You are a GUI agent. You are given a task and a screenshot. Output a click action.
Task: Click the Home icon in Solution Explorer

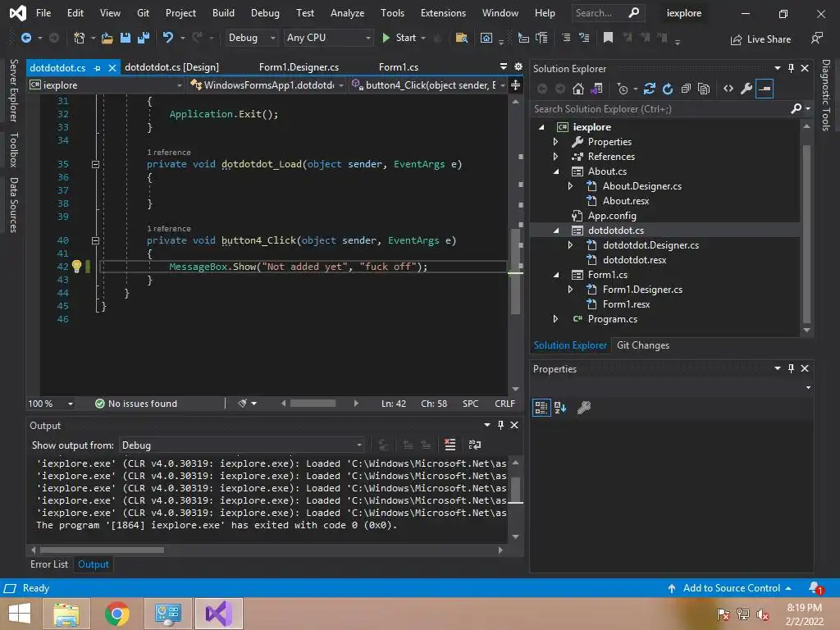pyautogui.click(x=578, y=89)
